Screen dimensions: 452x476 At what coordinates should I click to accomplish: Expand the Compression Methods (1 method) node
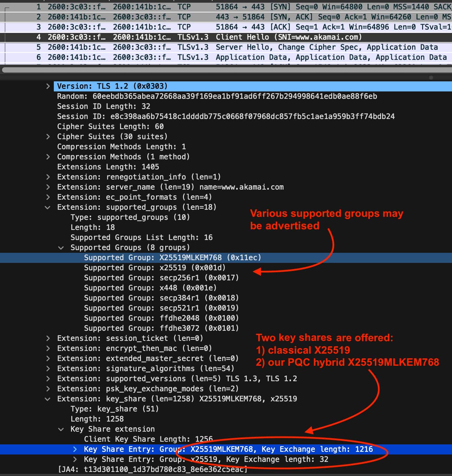48,157
